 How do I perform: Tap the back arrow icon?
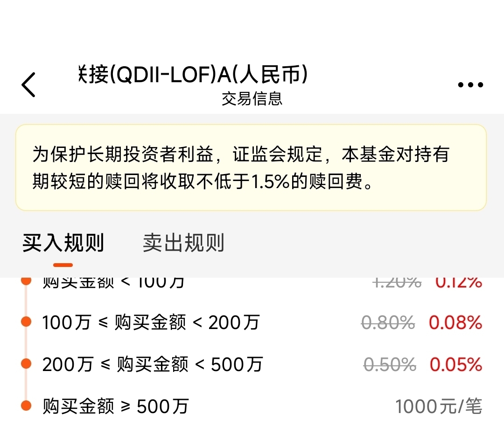click(29, 85)
